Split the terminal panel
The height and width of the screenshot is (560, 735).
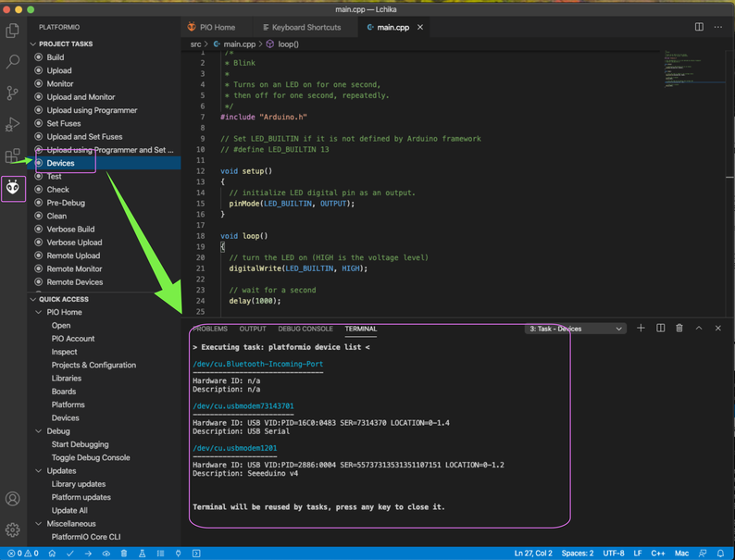pyautogui.click(x=660, y=329)
